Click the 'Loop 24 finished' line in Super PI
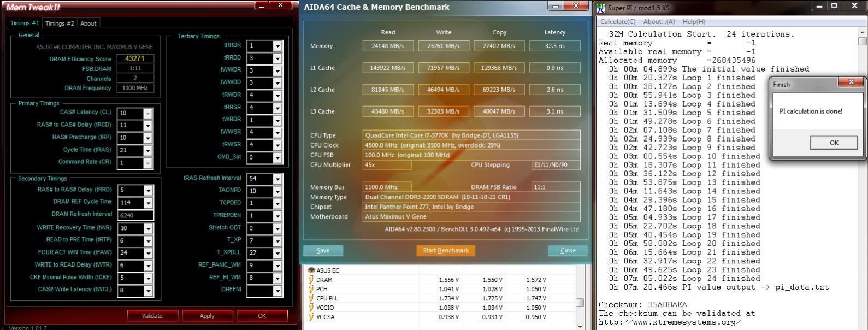This screenshot has width=868, height=330. 684,279
